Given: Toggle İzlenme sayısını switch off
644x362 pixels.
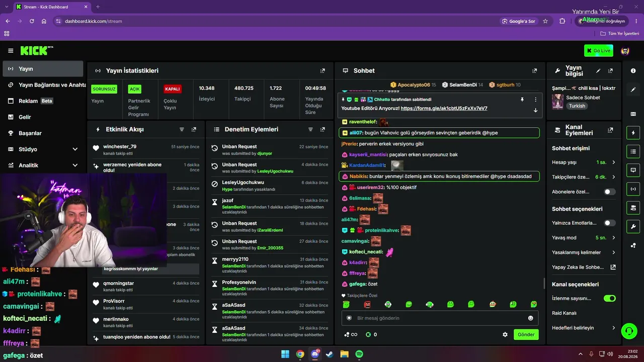Looking at the screenshot, I should click(609, 298).
